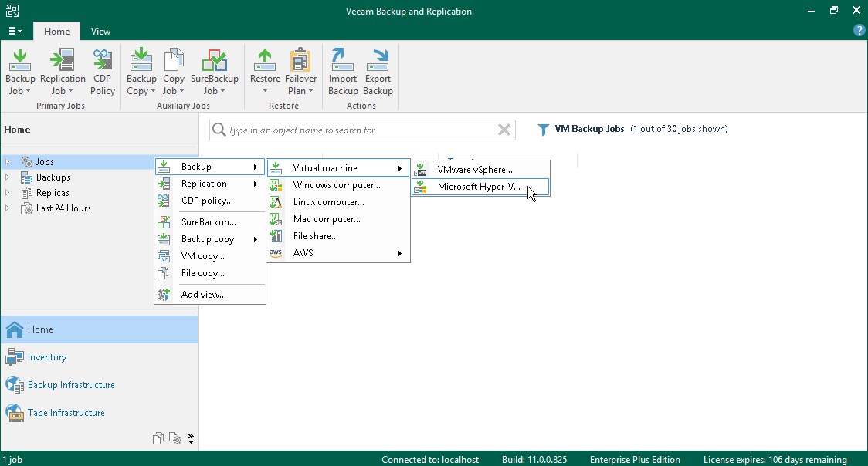Clear the search box with X
This screenshot has height=466, width=868.
tap(504, 130)
